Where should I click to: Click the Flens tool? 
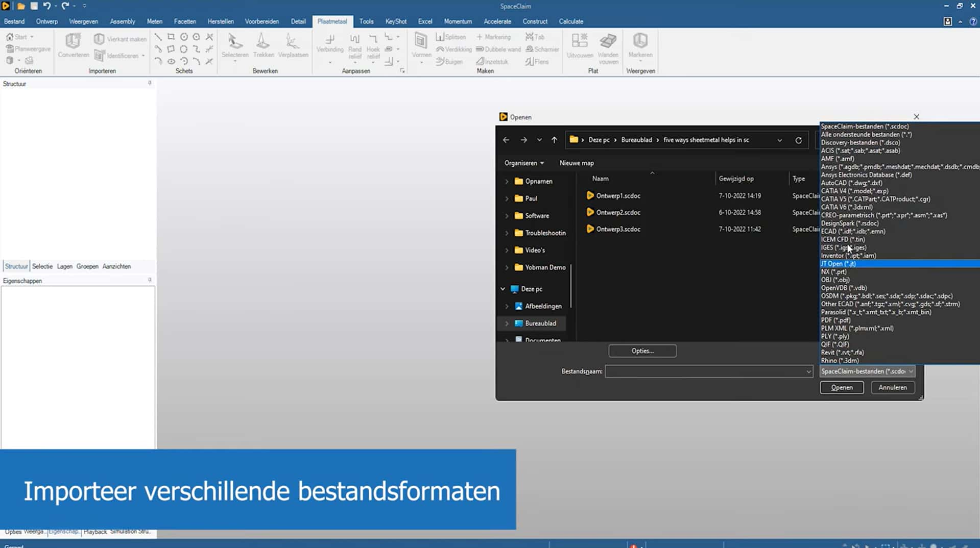[x=537, y=61]
